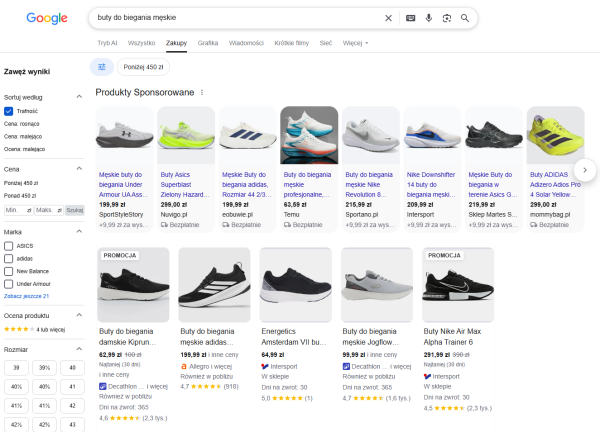
Task: Clear the search box with the X icon
Action: point(388,18)
